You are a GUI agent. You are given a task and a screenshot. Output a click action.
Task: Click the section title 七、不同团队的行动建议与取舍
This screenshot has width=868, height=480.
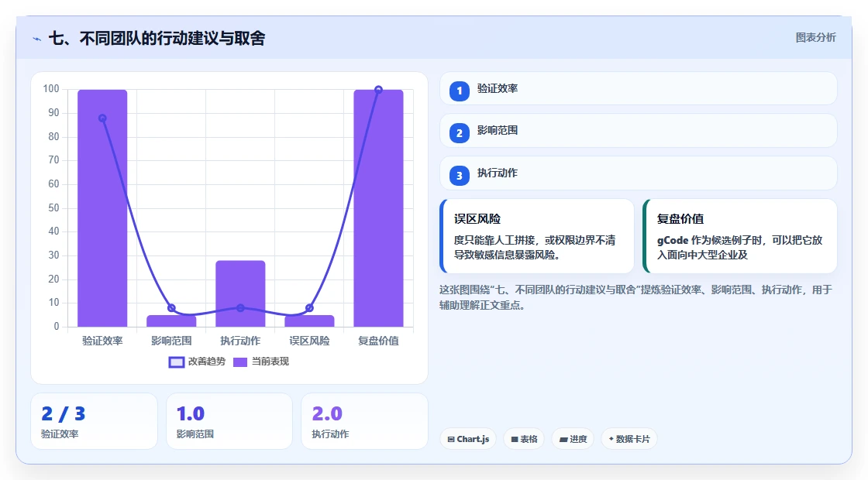(x=157, y=38)
